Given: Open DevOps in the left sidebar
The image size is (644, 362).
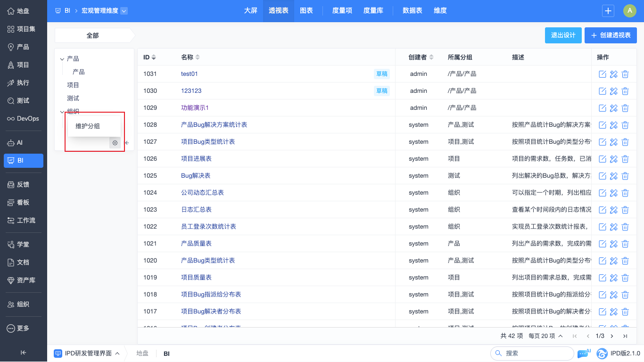Looking at the screenshot, I should coord(24,118).
